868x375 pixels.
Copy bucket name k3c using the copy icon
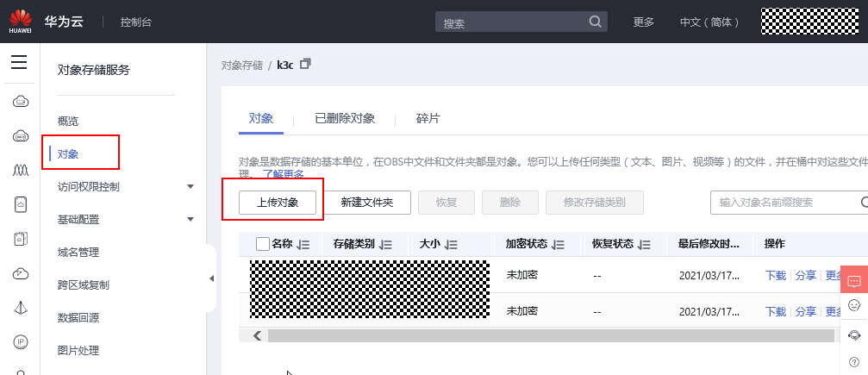(305, 65)
